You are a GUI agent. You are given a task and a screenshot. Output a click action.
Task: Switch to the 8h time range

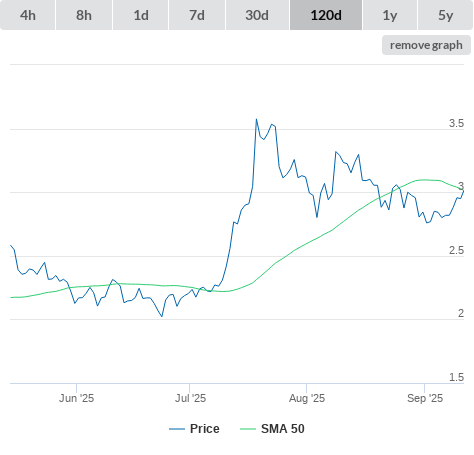tap(84, 15)
